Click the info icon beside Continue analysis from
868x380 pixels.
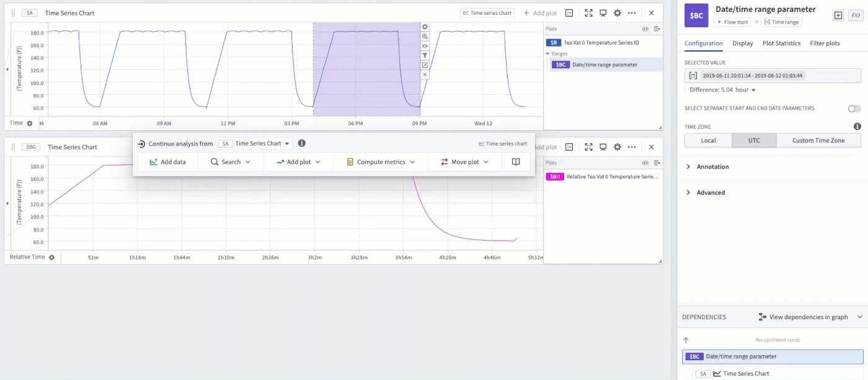[302, 143]
